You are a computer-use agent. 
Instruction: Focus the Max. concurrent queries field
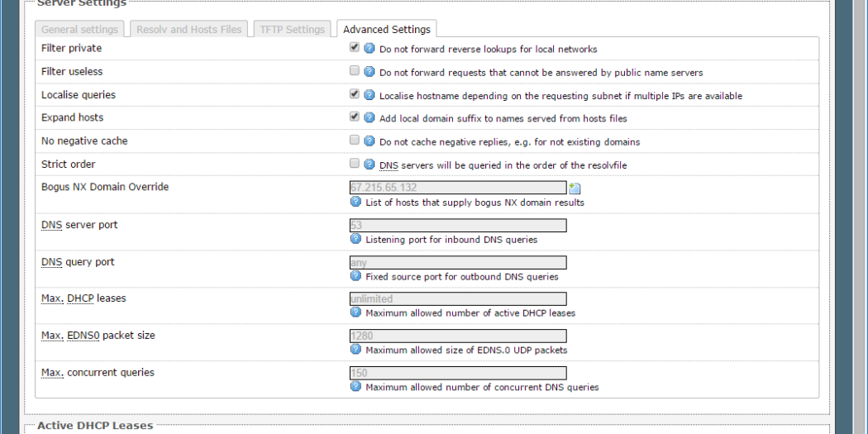point(458,374)
